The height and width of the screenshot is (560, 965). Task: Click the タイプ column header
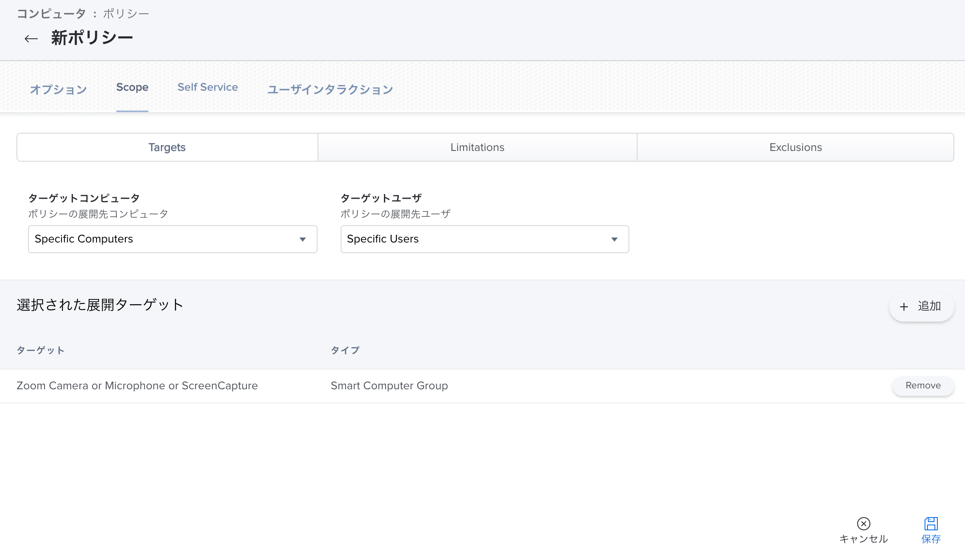pos(345,351)
